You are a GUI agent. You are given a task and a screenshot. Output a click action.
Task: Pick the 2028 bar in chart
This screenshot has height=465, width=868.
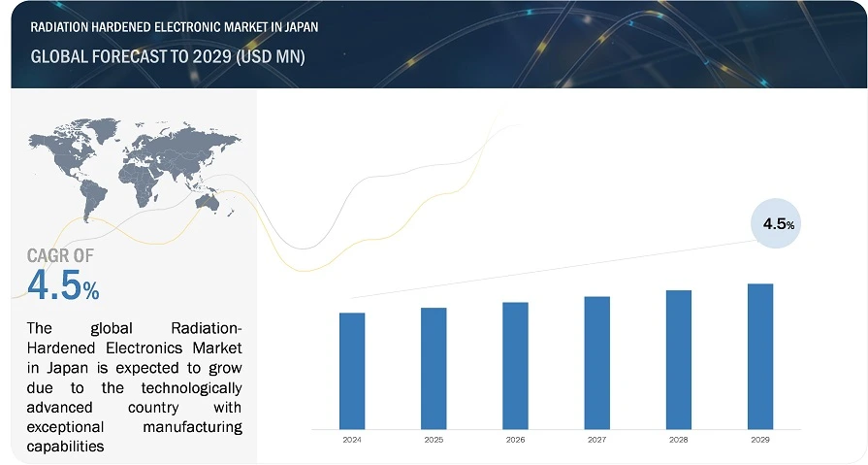click(x=679, y=359)
